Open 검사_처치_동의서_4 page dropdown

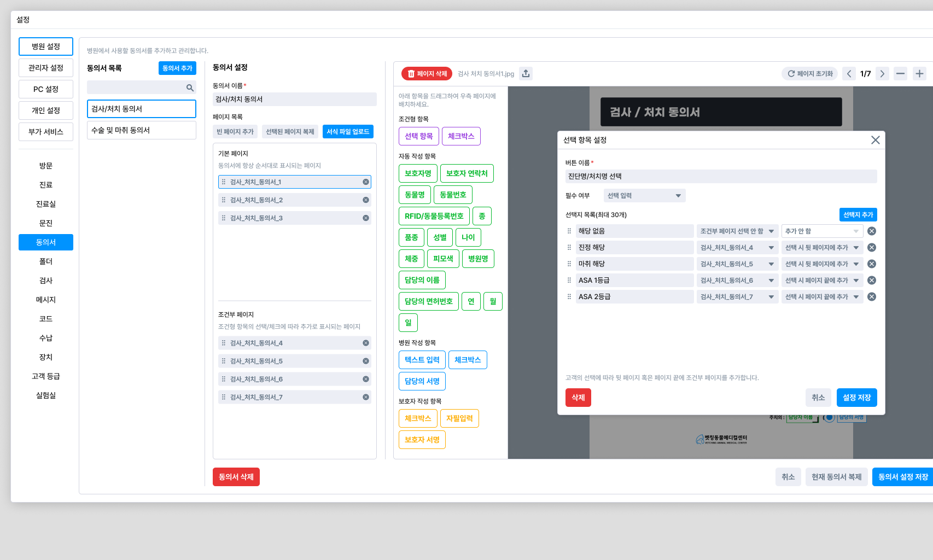(737, 247)
